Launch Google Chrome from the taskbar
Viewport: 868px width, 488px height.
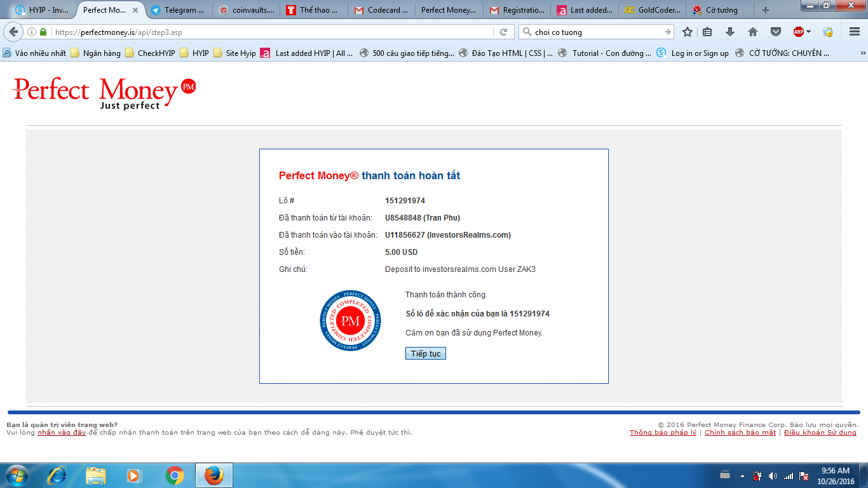click(174, 475)
